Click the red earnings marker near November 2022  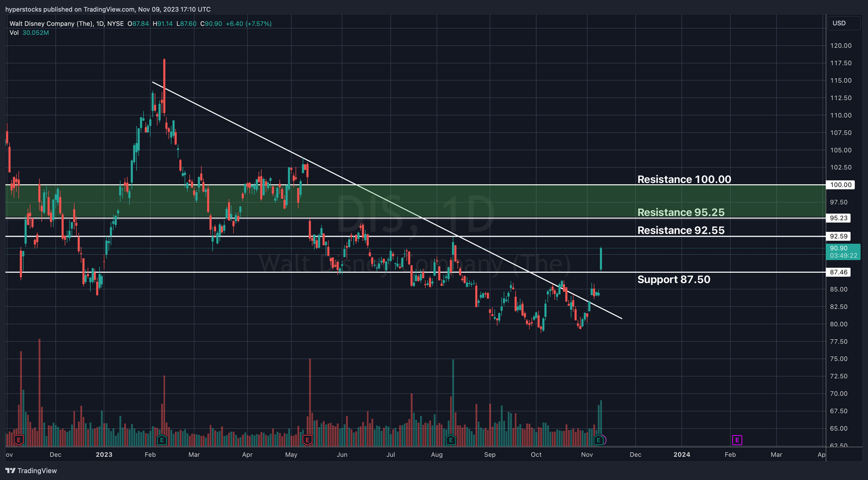click(18, 440)
